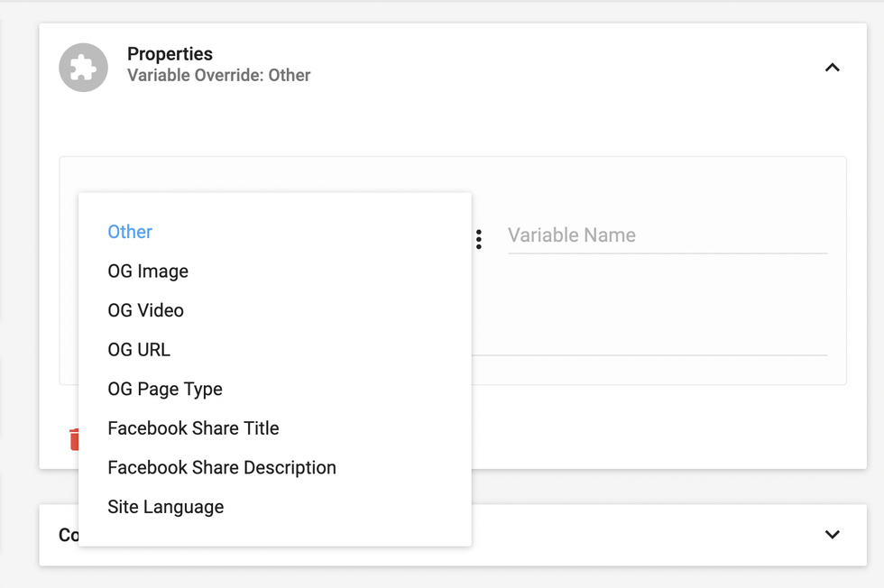This screenshot has height=588, width=884.
Task: Click the three vertical dots icon
Action: coord(479,239)
